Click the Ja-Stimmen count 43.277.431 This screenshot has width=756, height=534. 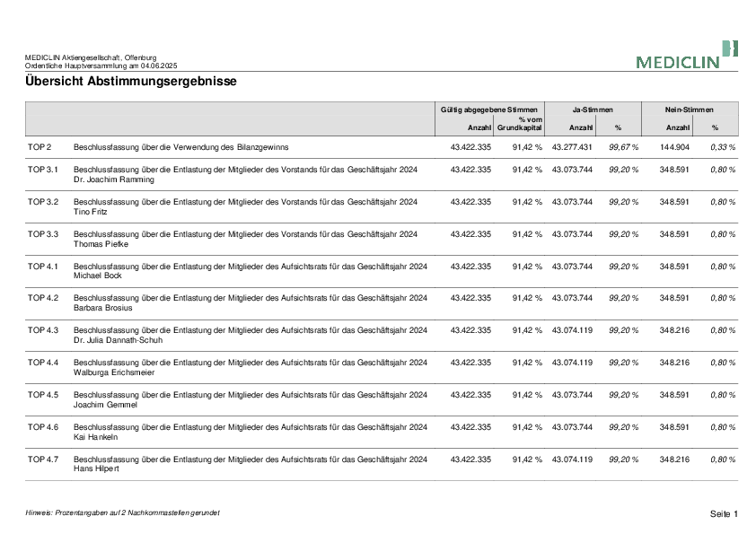tap(572, 147)
